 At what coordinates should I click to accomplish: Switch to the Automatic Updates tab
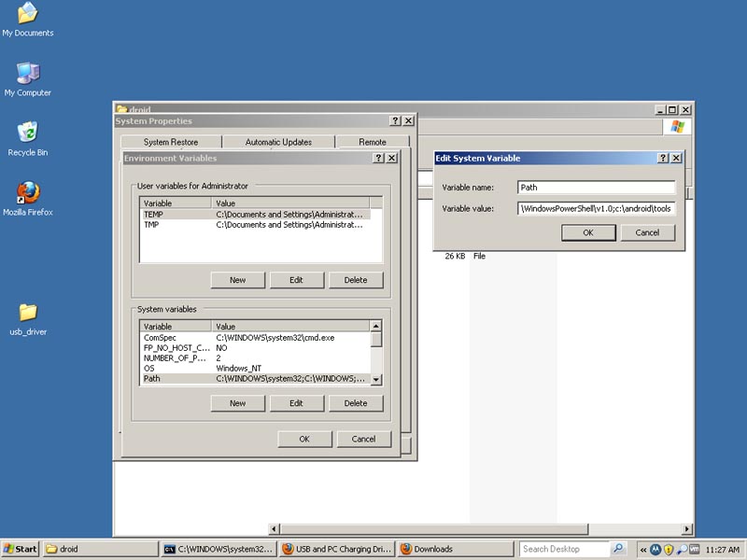(x=278, y=142)
